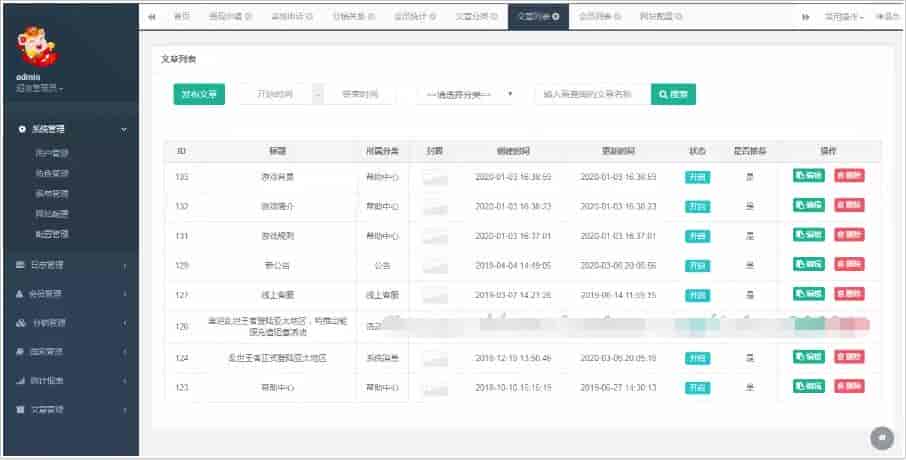Viewport: 906px width, 460px height.
Task: Toggle the 开启 status badge for article 133
Action: point(697,177)
